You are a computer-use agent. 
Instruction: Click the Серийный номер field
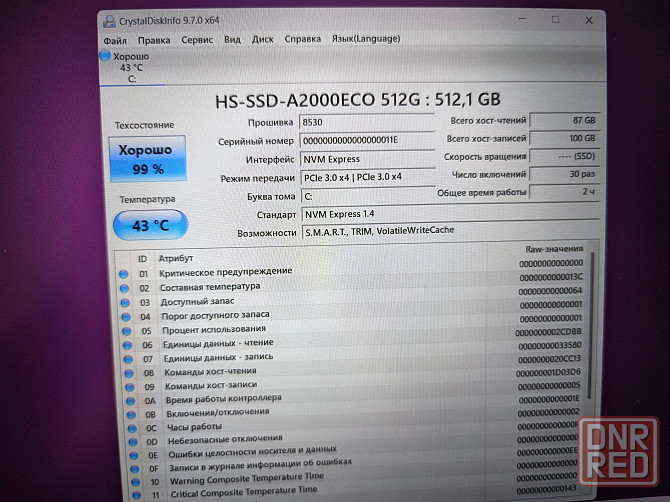click(367, 140)
